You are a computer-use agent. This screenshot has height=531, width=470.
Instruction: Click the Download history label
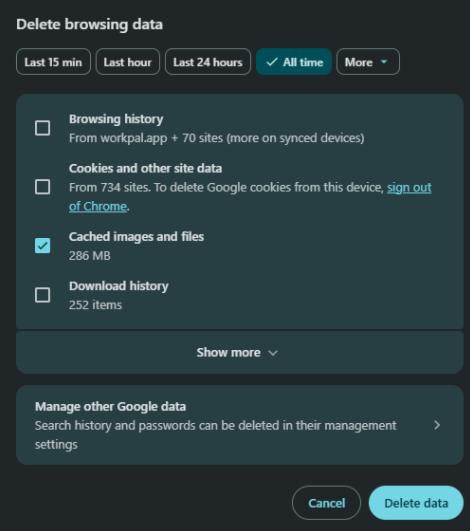119,286
